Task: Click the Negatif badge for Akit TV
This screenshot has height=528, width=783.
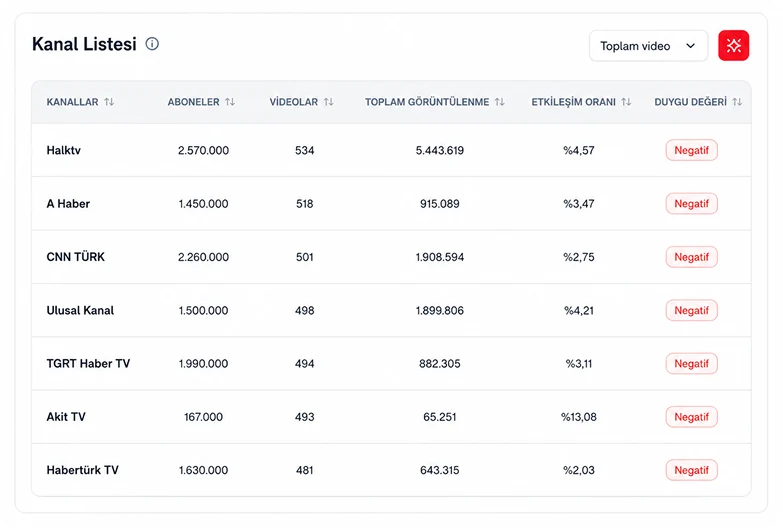Action: coord(691,417)
